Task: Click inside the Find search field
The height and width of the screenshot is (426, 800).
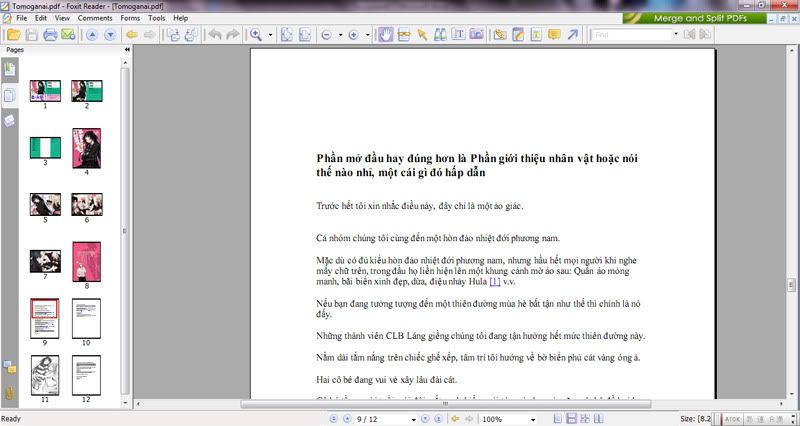Action: [631, 35]
